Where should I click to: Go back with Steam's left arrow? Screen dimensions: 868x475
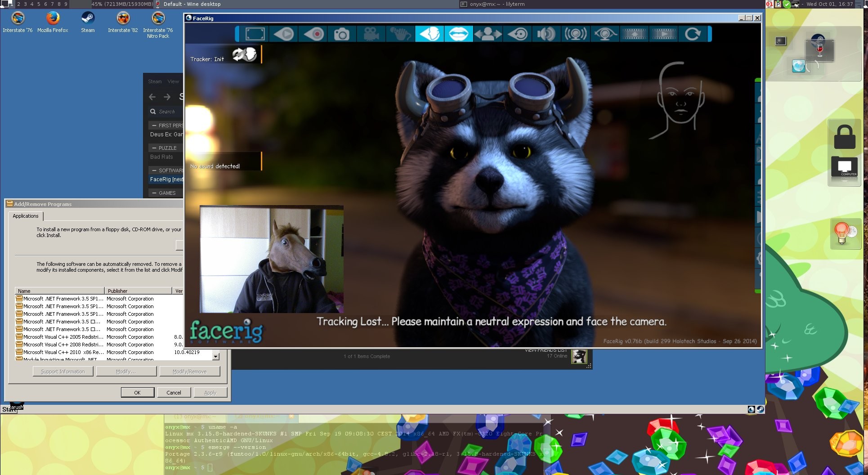152,97
